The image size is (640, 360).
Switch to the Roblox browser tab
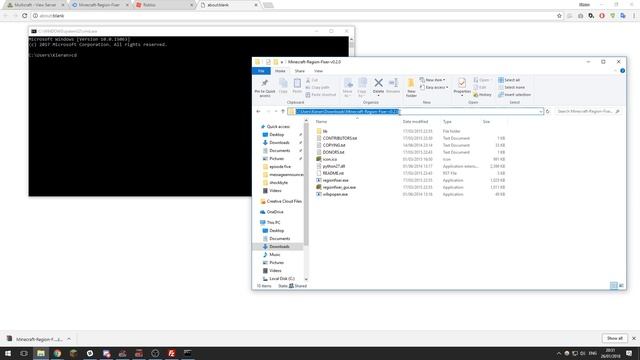coord(164,5)
